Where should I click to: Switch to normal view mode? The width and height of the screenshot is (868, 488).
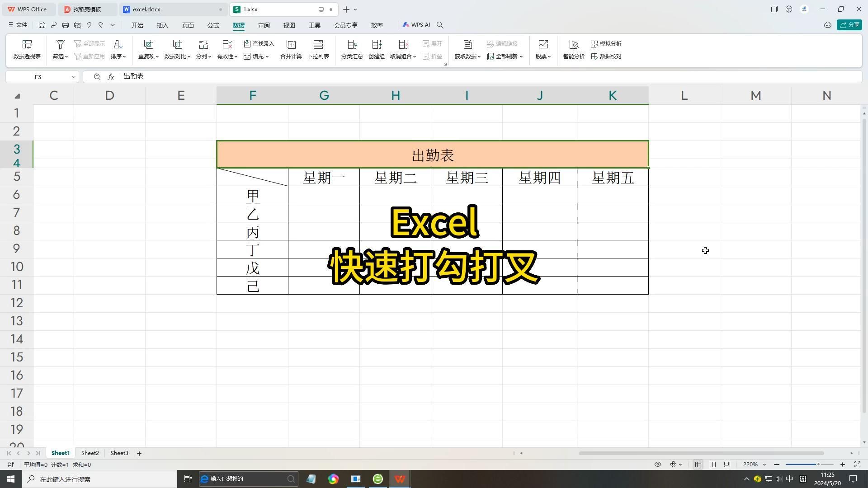pos(698,465)
